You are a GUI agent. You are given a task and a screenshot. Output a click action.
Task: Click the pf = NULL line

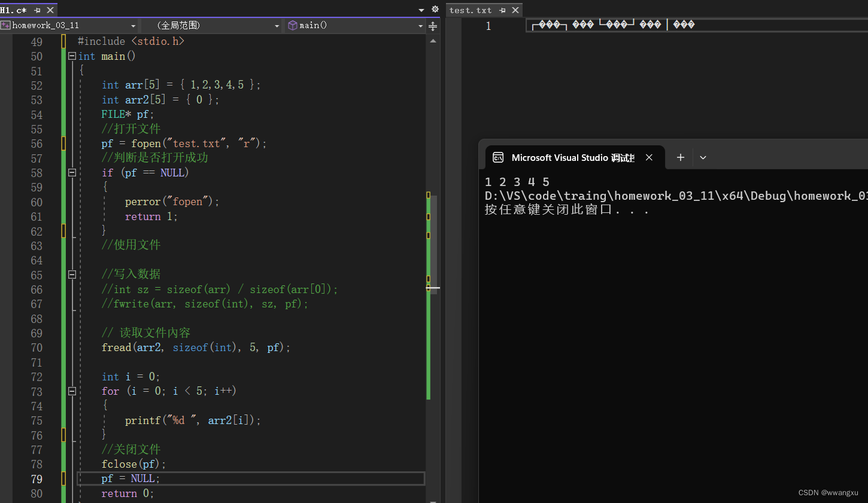[130, 478]
